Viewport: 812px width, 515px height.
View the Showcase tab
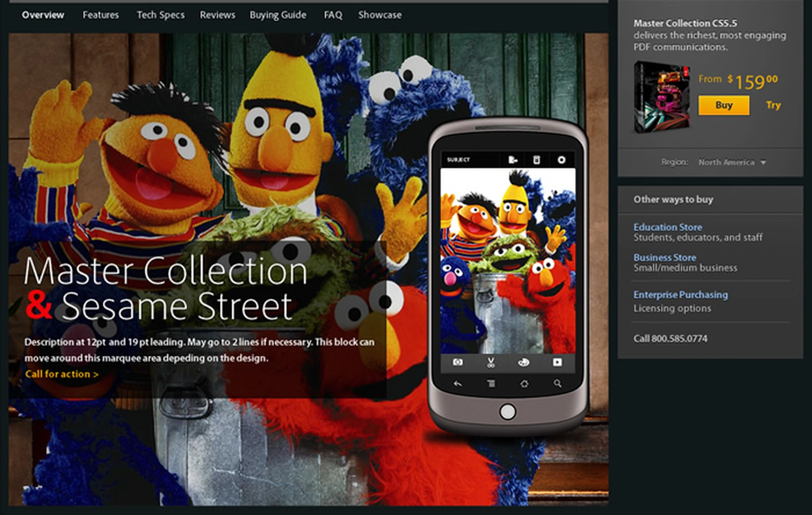coord(380,15)
